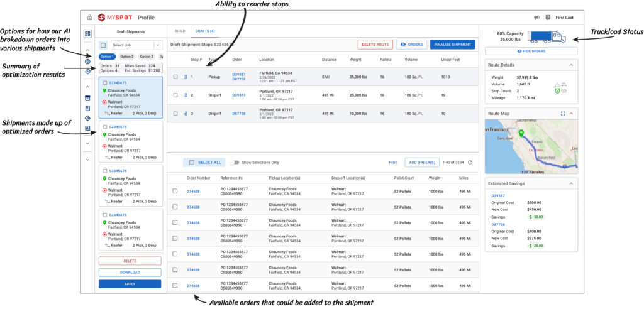Check the Pickup stop 1 row checkbox

[x=175, y=77]
